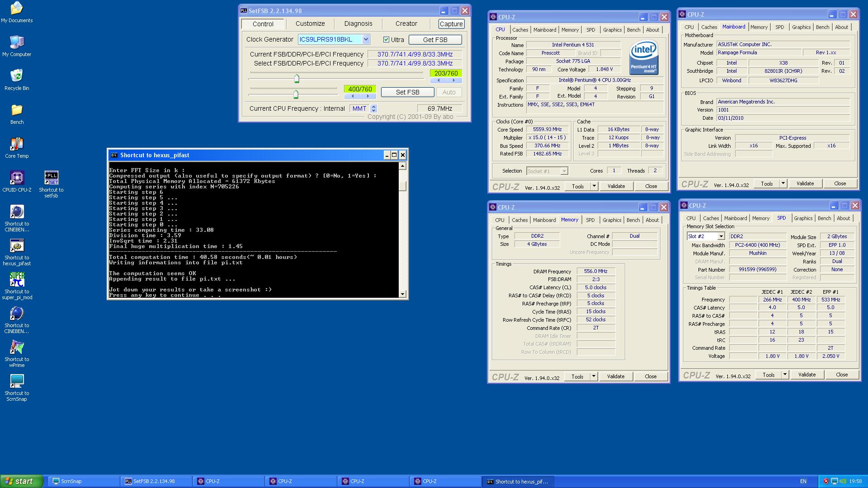Click right arrow under 203/760 value
This screenshot has height=488, width=868.
coord(453,80)
